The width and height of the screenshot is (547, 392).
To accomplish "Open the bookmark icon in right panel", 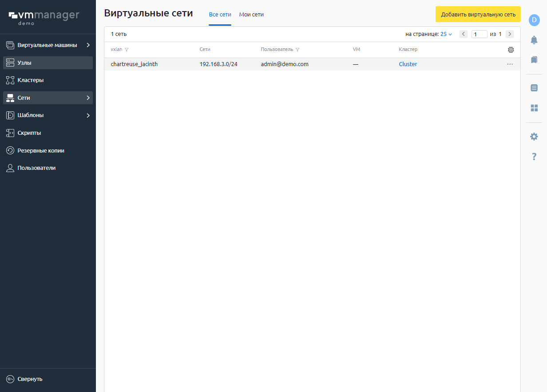I will pyautogui.click(x=534, y=59).
